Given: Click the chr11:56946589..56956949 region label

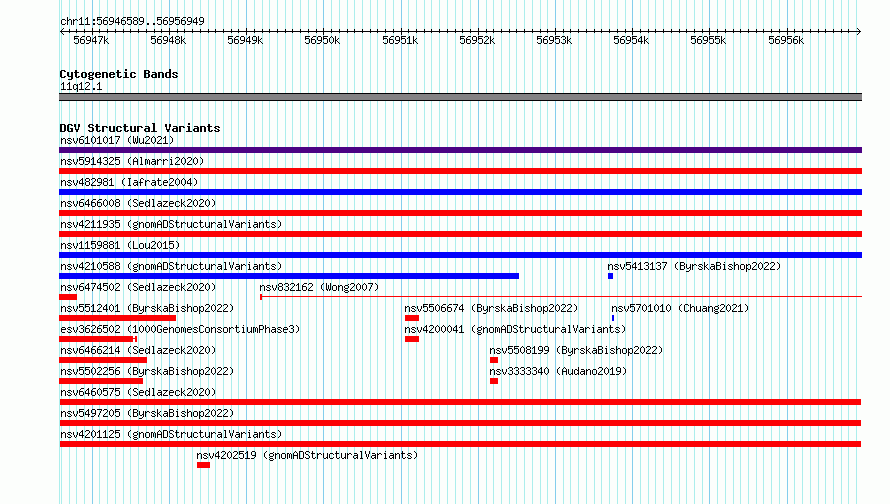Looking at the screenshot, I should click(x=132, y=21).
